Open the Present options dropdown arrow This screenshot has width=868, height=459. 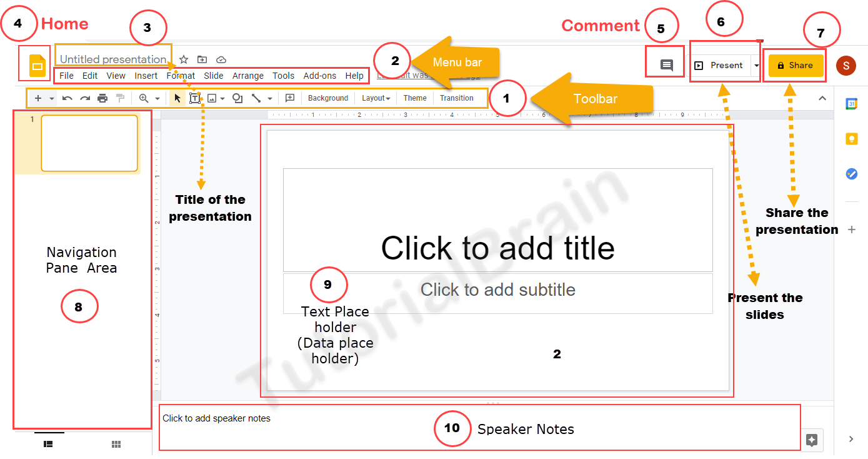click(756, 65)
